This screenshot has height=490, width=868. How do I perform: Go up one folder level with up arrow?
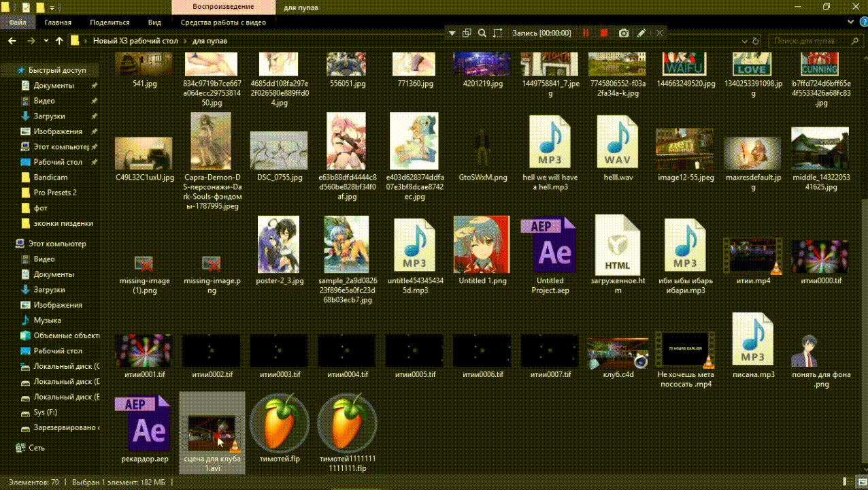59,41
